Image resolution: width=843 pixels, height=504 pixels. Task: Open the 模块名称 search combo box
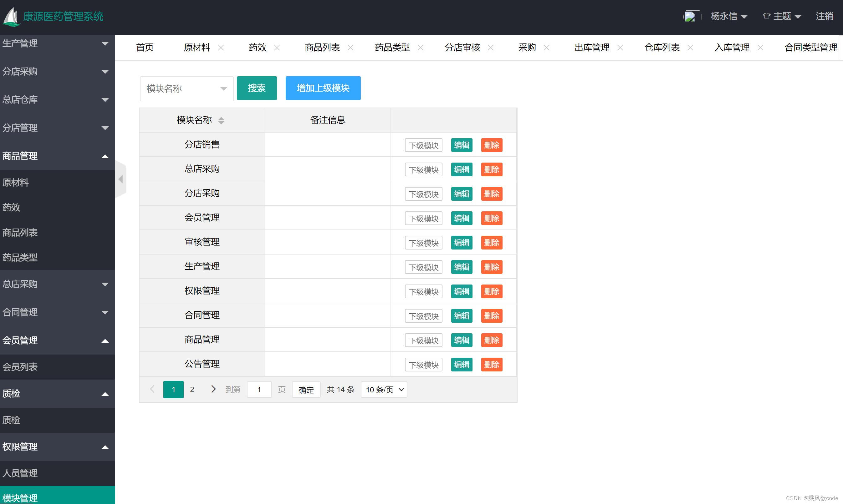click(x=186, y=89)
